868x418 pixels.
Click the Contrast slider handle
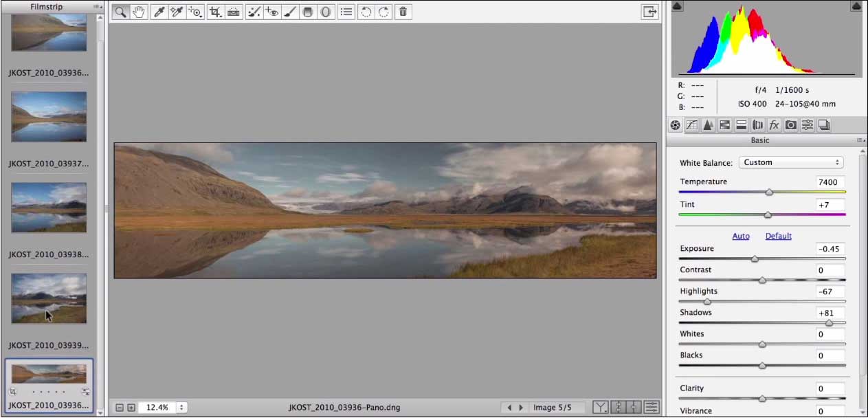(762, 280)
